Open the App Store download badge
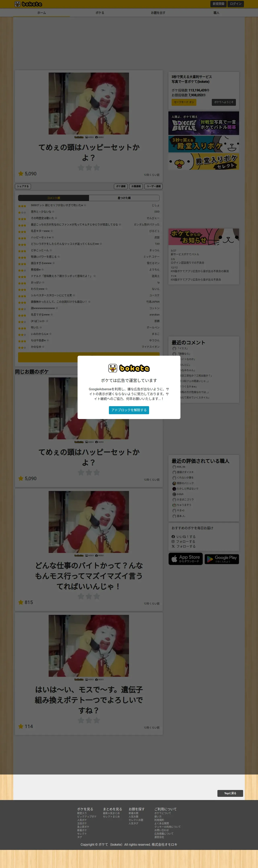This screenshot has height=868, width=258. [x=186, y=559]
